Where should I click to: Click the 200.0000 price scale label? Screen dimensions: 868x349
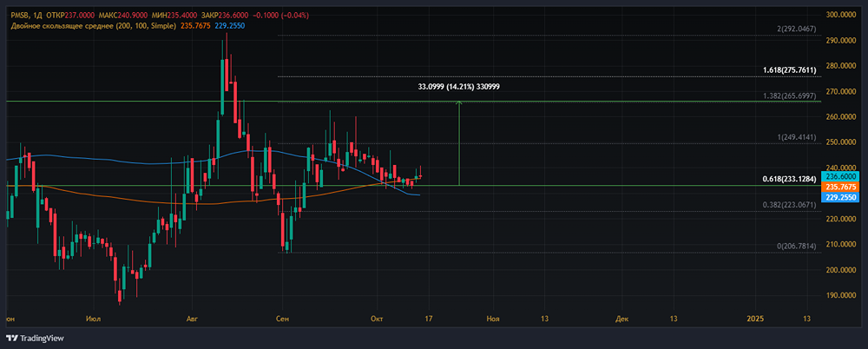(x=840, y=270)
